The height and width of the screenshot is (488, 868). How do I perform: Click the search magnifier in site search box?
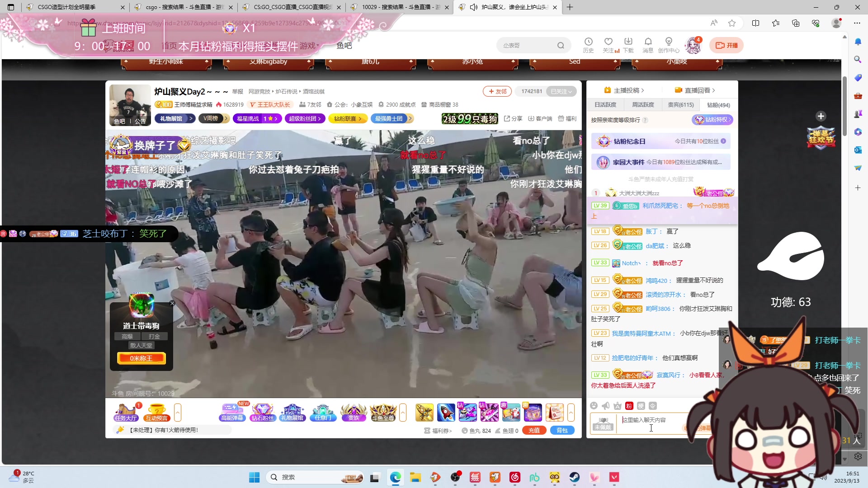tap(561, 45)
